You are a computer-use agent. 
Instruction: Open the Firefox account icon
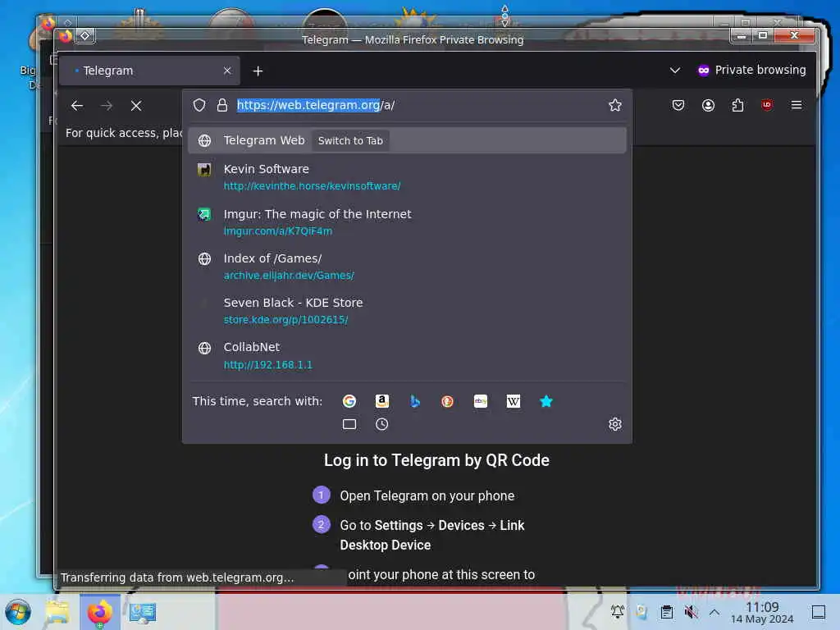708,105
